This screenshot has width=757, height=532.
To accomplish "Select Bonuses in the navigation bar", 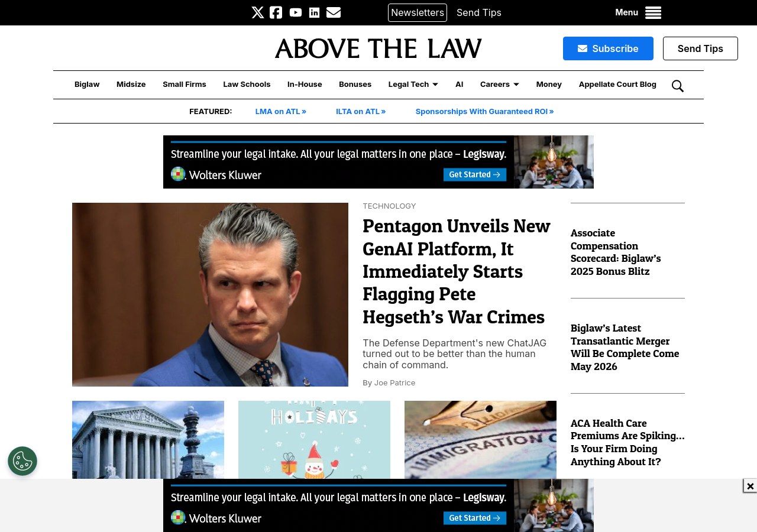I will click(355, 85).
